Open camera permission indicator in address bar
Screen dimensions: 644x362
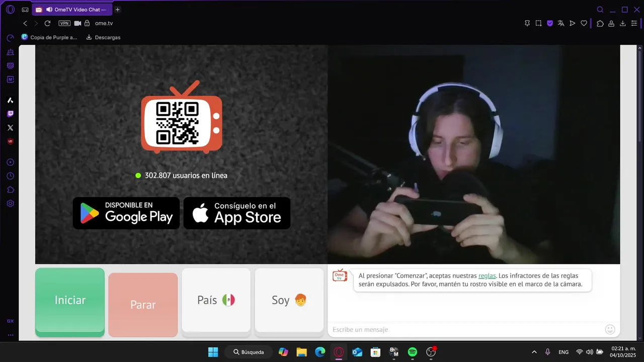[x=77, y=23]
